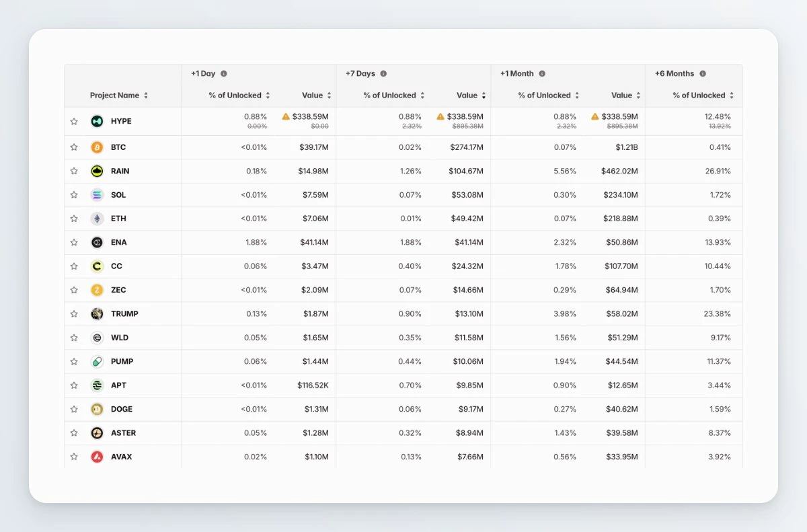Click the APT token logo
The image size is (807, 532).
pyautogui.click(x=97, y=385)
